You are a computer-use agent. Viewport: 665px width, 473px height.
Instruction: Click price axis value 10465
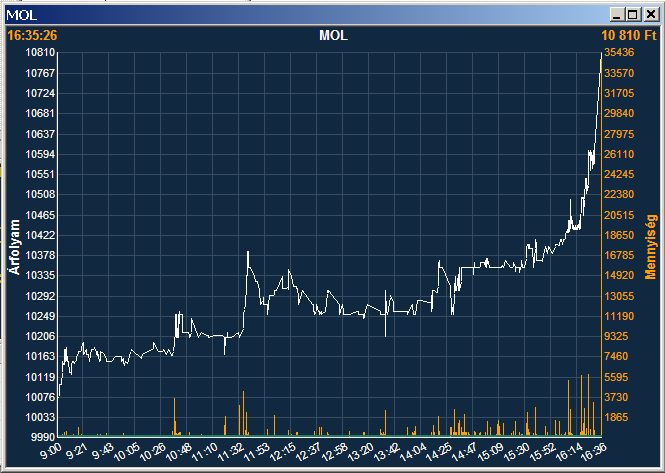[40, 215]
